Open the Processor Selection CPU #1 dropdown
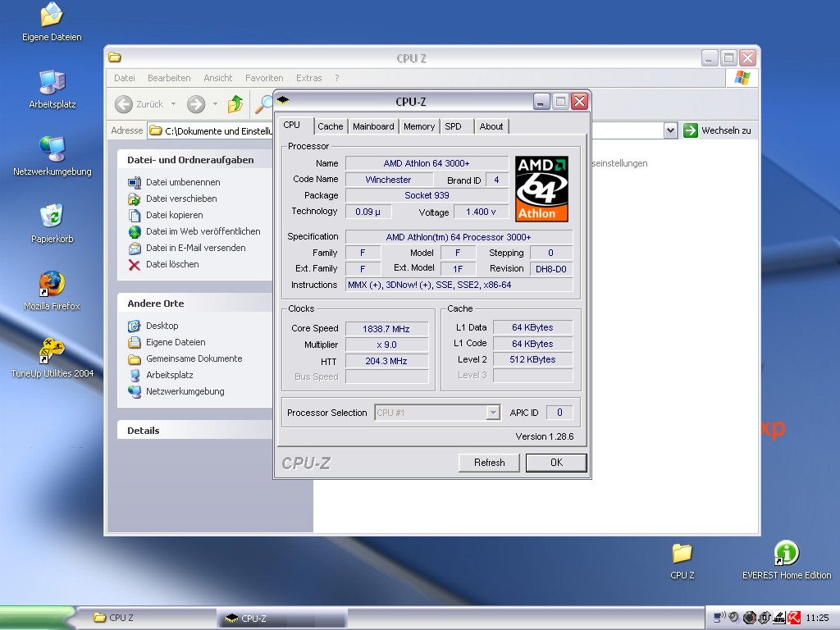This screenshot has height=630, width=840. click(493, 413)
